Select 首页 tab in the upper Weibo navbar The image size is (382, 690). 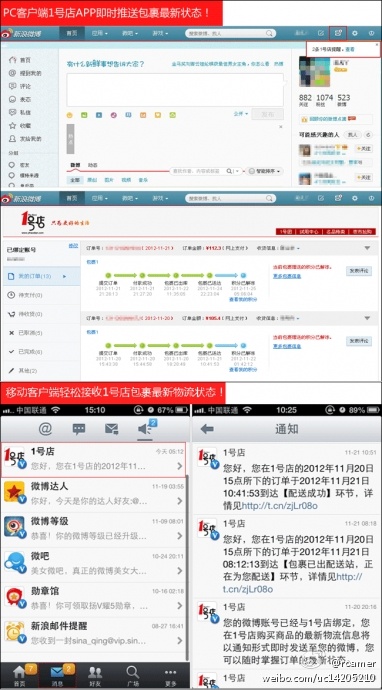[72, 33]
